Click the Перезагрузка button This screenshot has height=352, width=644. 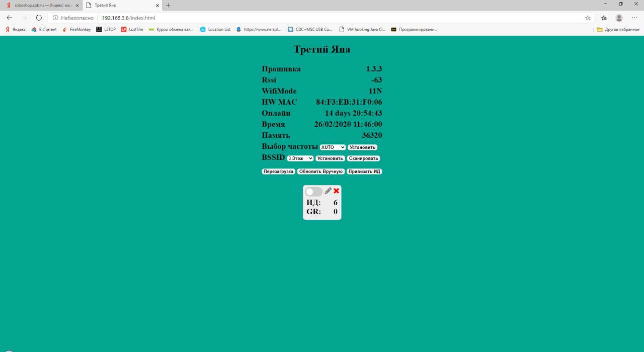coord(279,171)
